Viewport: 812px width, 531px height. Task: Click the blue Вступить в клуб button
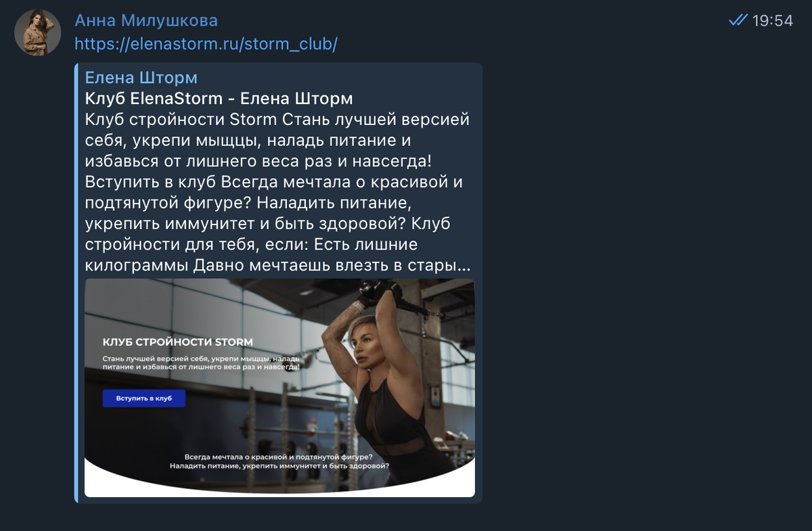tap(143, 398)
